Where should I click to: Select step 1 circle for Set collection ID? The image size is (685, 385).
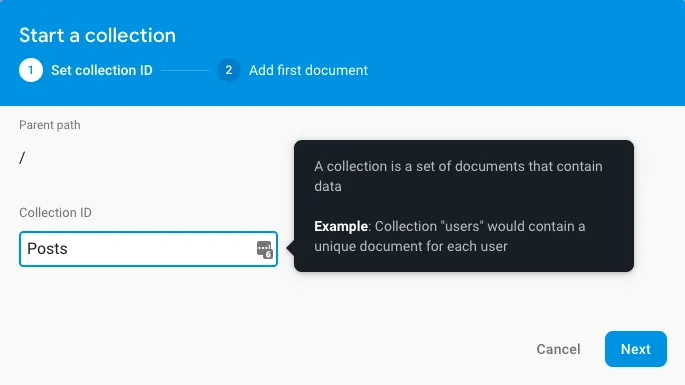point(31,70)
